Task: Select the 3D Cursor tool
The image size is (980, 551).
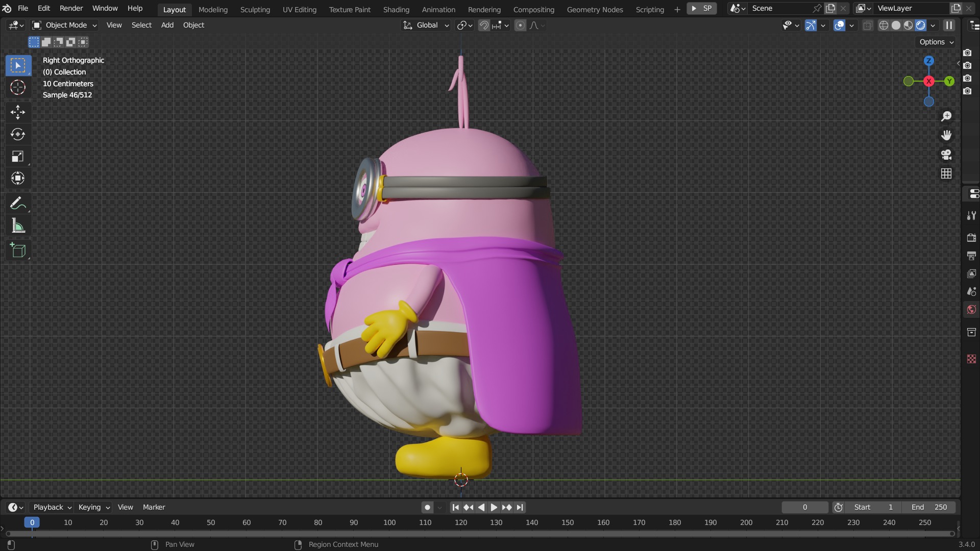Action: coord(18,87)
